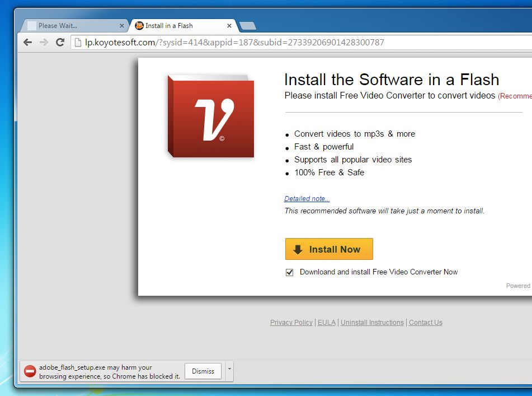Open the EULA link
The width and height of the screenshot is (532, 396).
(x=326, y=322)
